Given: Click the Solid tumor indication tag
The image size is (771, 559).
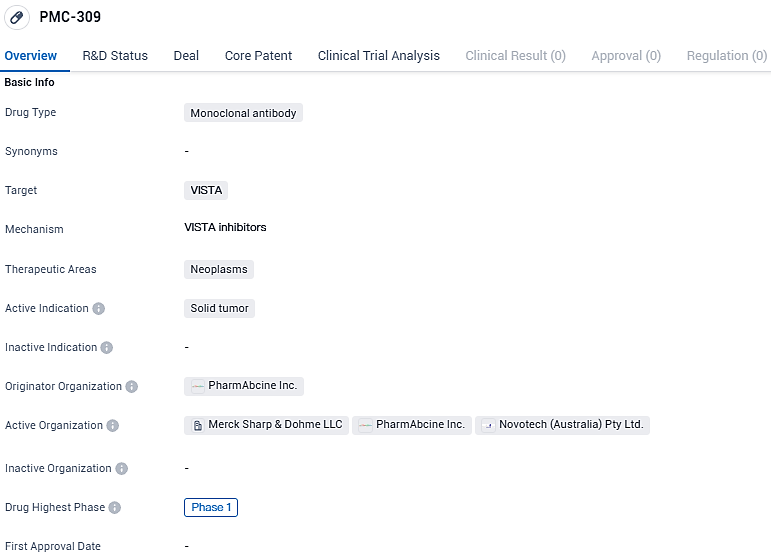Looking at the screenshot, I should (x=219, y=308).
